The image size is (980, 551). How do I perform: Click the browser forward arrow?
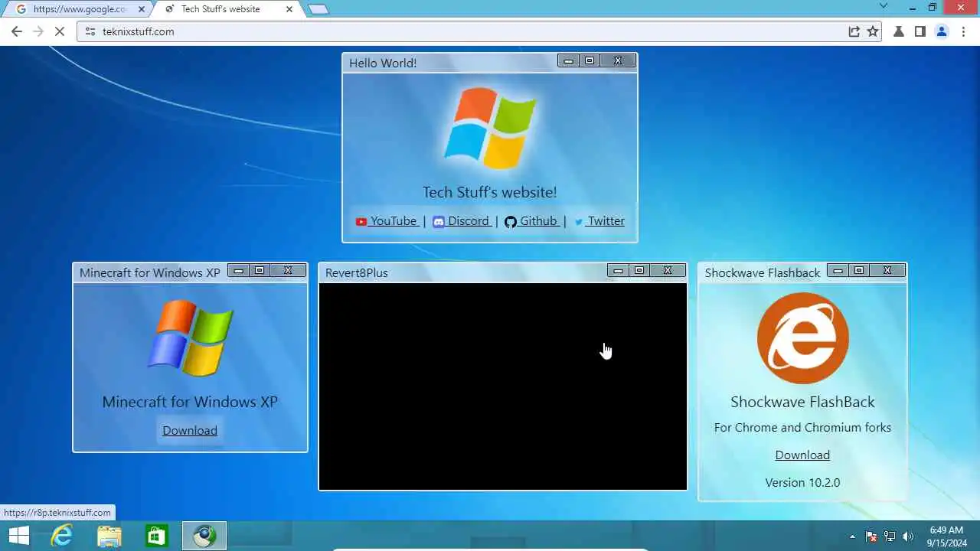[x=38, y=31]
